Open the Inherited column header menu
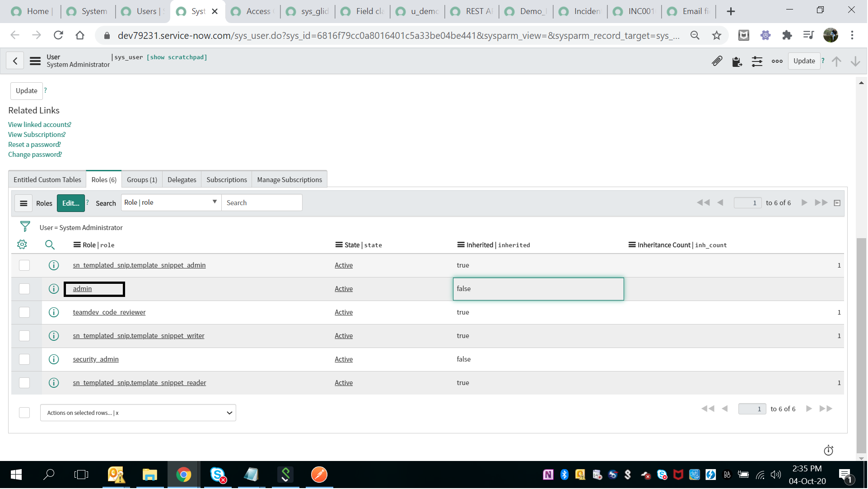 pyautogui.click(x=461, y=245)
